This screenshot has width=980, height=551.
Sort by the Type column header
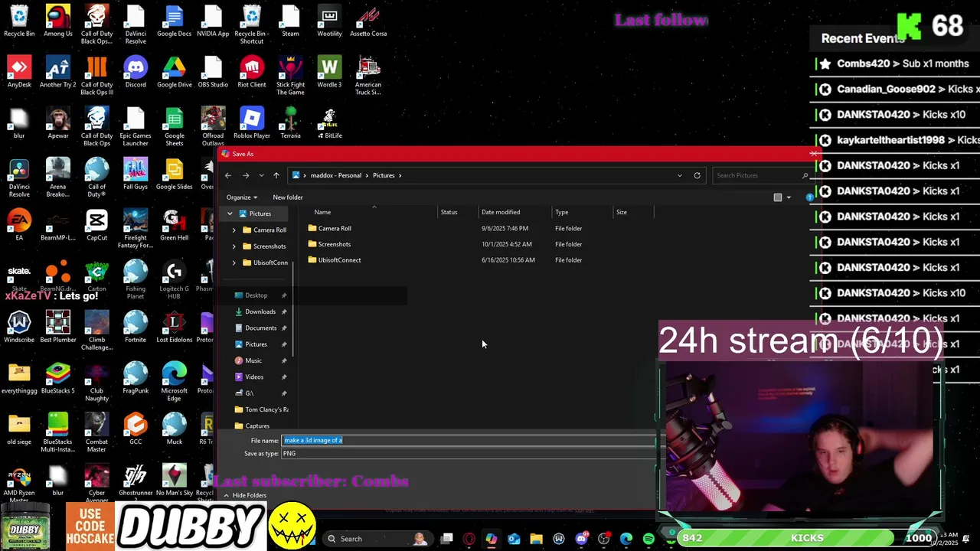pyautogui.click(x=562, y=212)
